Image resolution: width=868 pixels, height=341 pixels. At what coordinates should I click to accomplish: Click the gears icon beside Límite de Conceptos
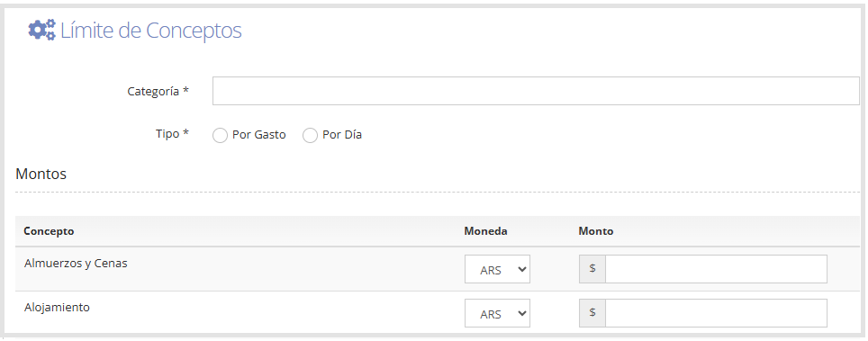[x=42, y=30]
